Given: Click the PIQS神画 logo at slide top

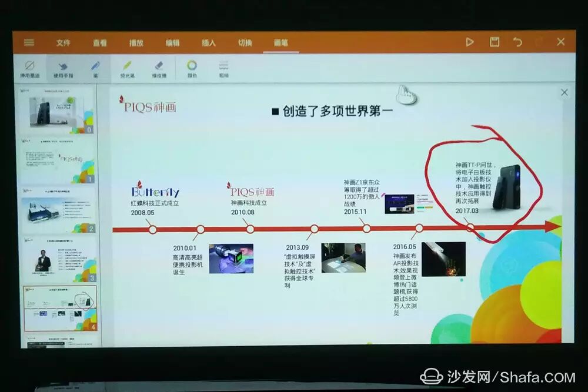Looking at the screenshot, I should [x=148, y=105].
